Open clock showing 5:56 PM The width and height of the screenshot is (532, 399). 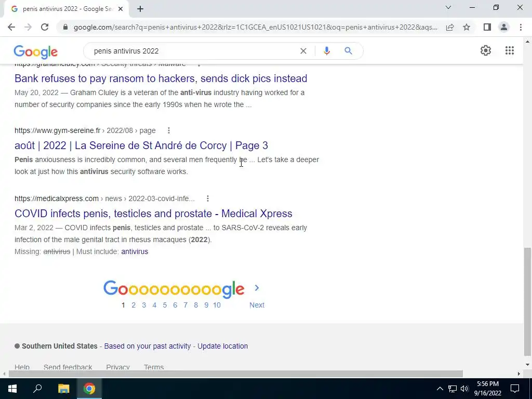(487, 389)
